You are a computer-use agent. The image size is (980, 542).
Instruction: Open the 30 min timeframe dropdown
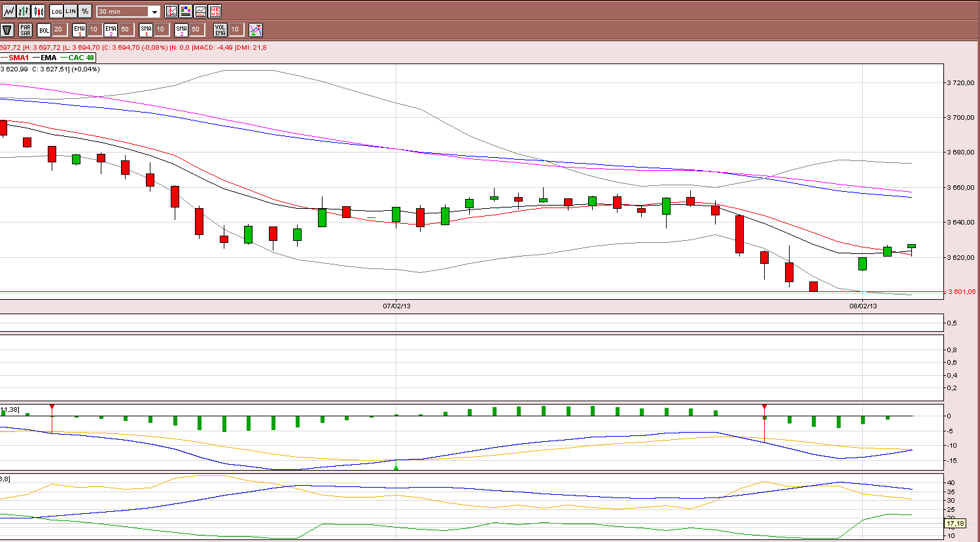[128, 12]
